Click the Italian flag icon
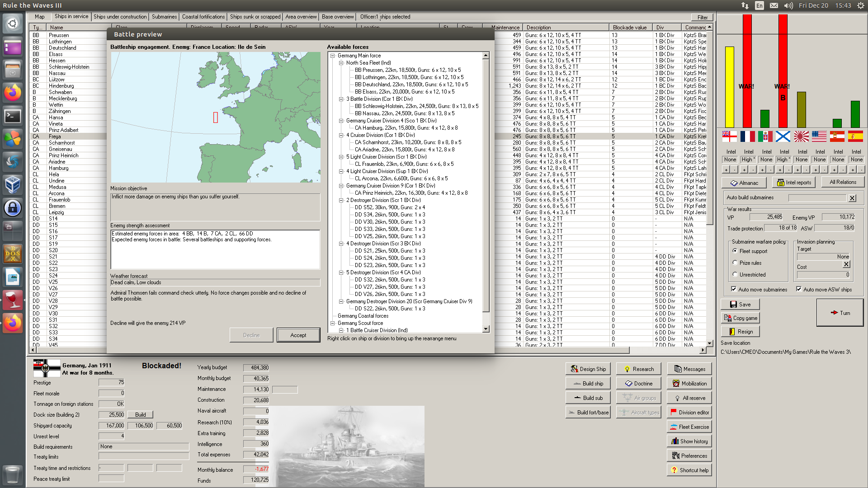 765,136
